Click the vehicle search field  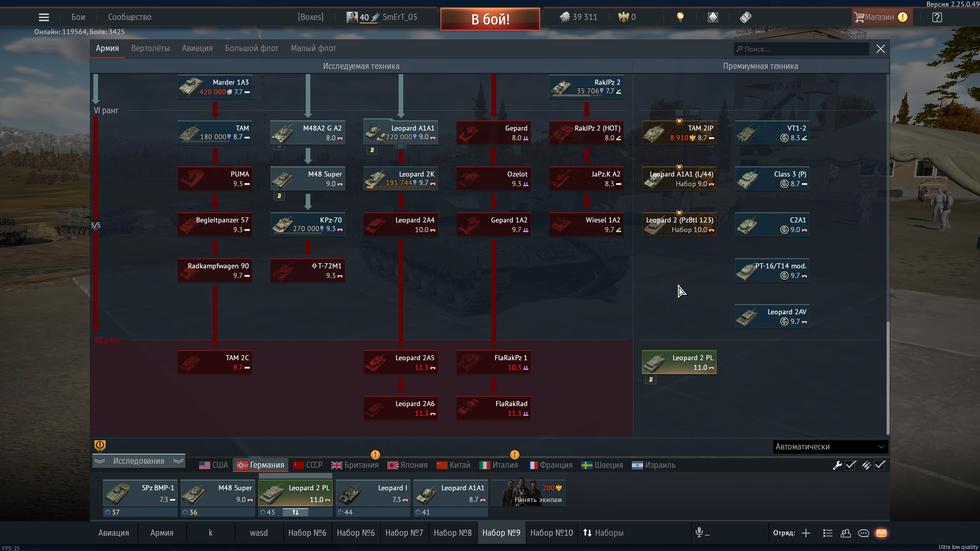(801, 49)
